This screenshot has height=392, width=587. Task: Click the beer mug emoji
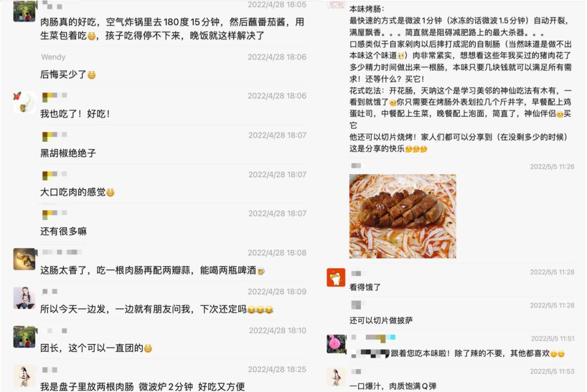tap(261, 270)
